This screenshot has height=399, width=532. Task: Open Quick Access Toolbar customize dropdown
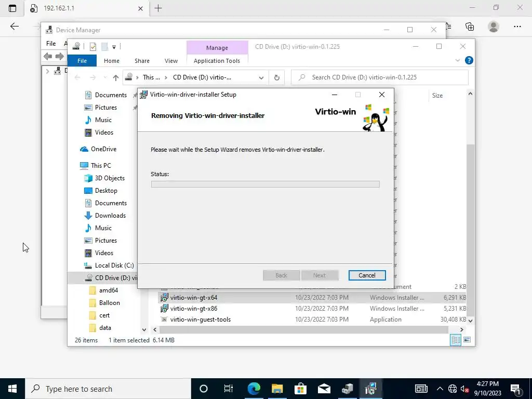coord(114,47)
